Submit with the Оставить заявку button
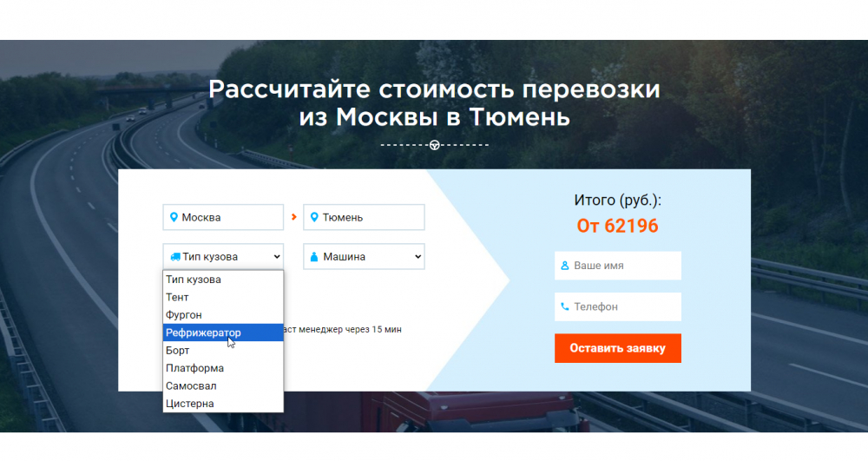 (x=618, y=348)
